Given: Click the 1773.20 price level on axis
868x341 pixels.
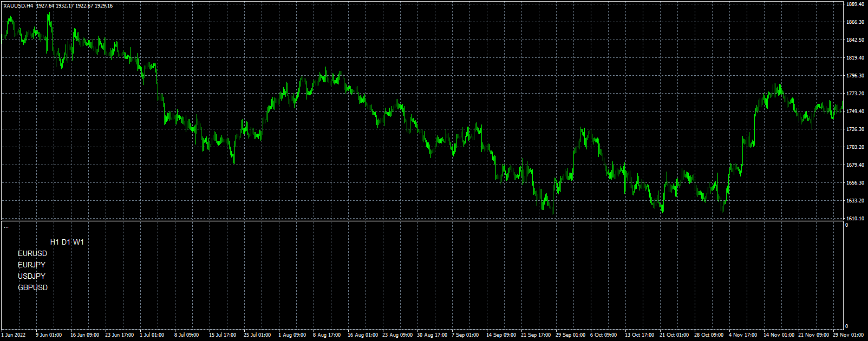Looking at the screenshot, I should pos(855,94).
